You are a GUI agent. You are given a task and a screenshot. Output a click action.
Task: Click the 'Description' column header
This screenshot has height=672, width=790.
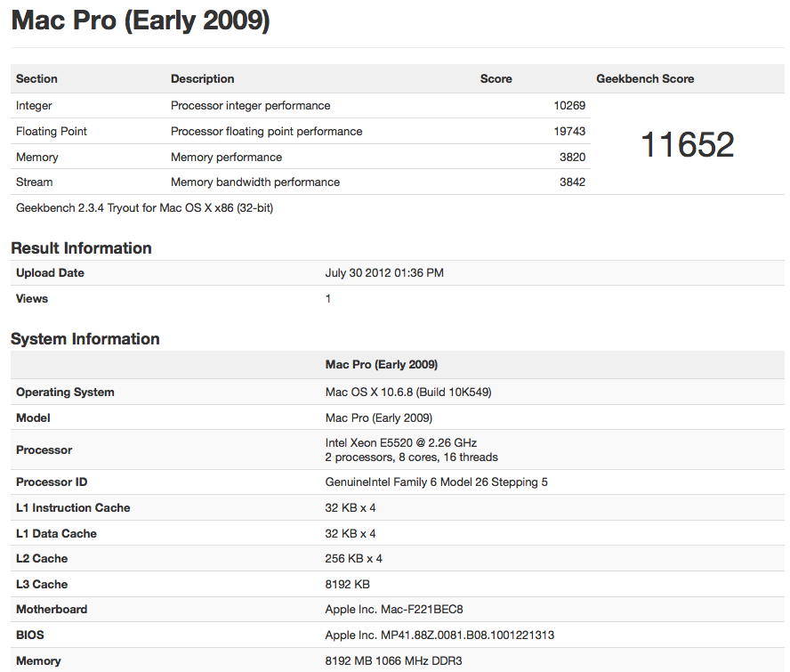pyautogui.click(x=203, y=78)
